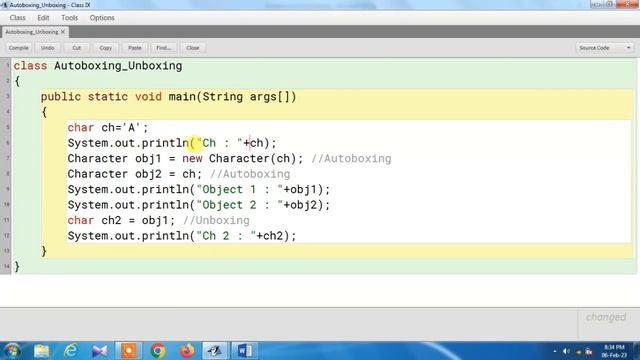Click line number 1 in the gutter
640x360 pixels.
pos(7,65)
